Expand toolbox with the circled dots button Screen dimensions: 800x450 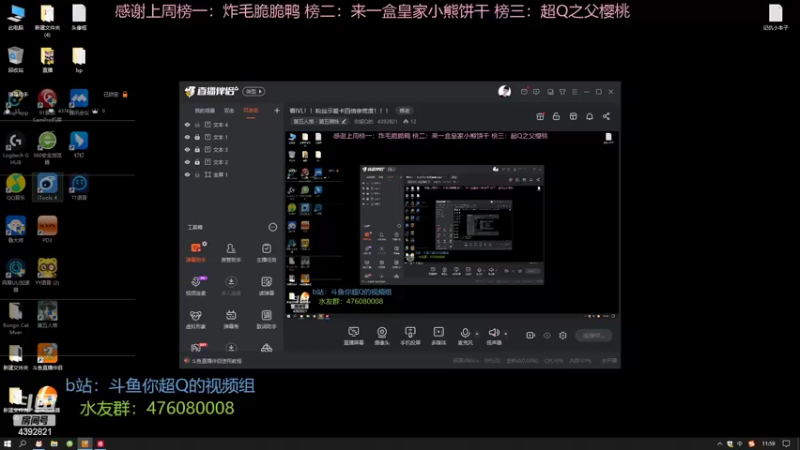pyautogui.click(x=272, y=227)
